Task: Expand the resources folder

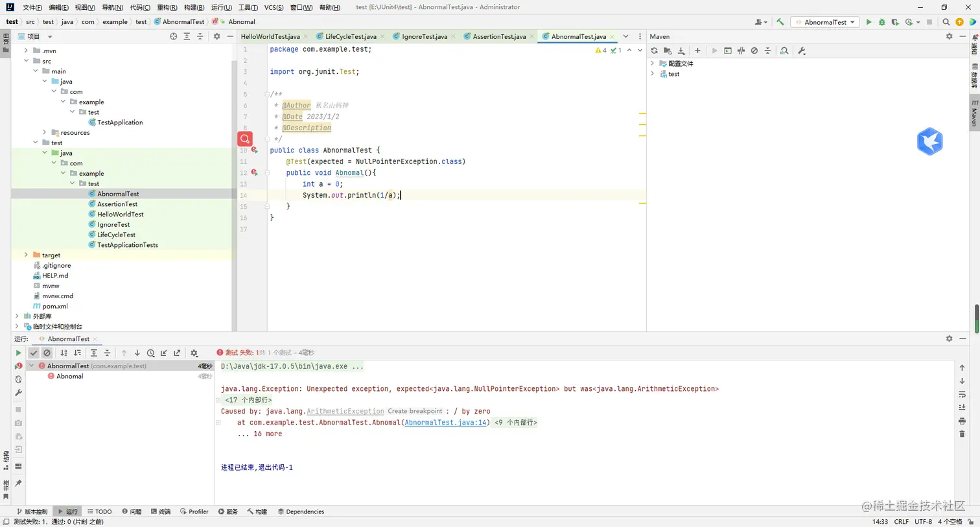Action: click(x=45, y=132)
